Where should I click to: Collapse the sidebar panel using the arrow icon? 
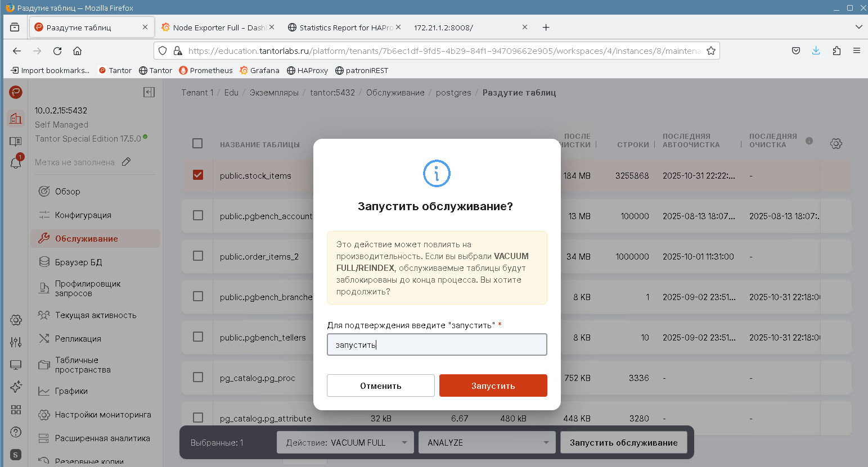(x=149, y=92)
